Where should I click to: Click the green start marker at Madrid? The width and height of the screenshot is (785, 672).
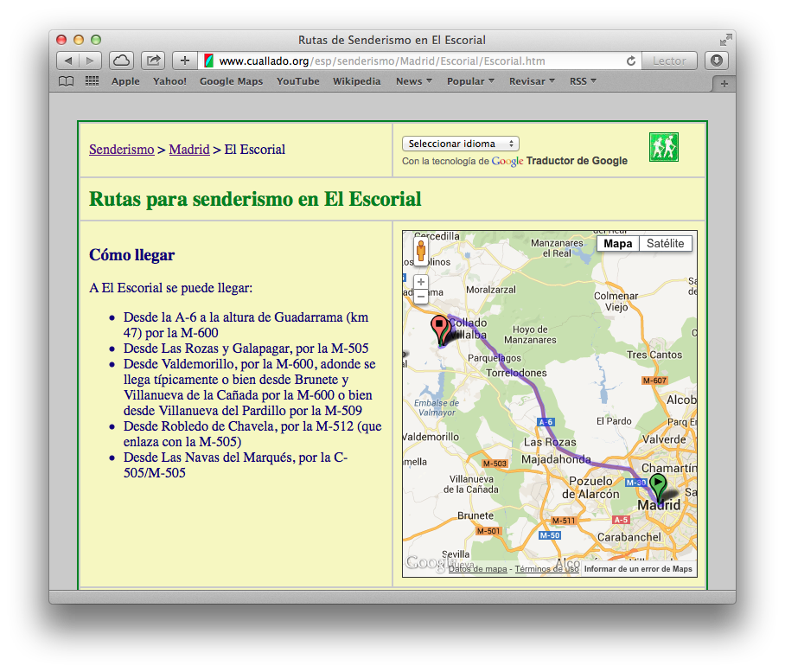point(658,489)
